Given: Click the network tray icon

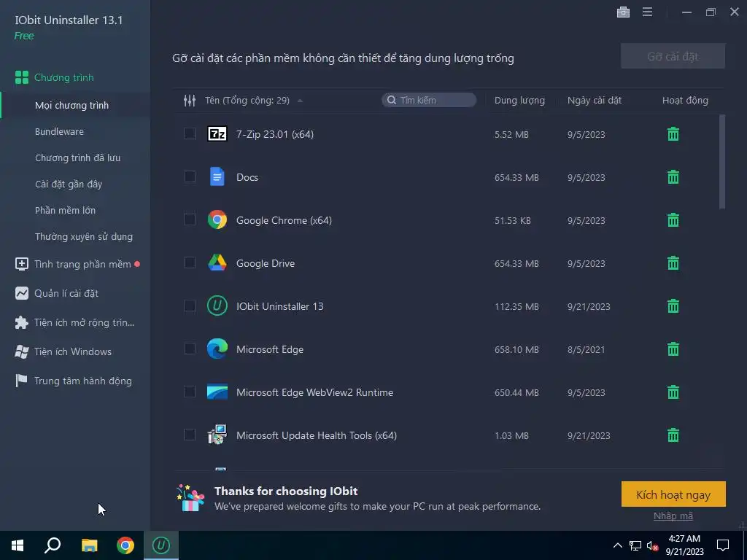Looking at the screenshot, I should coord(635,545).
